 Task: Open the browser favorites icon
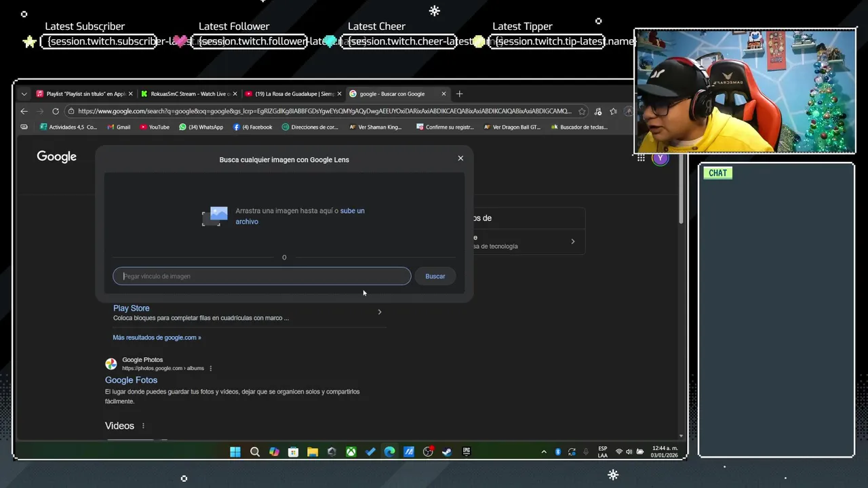click(x=614, y=111)
